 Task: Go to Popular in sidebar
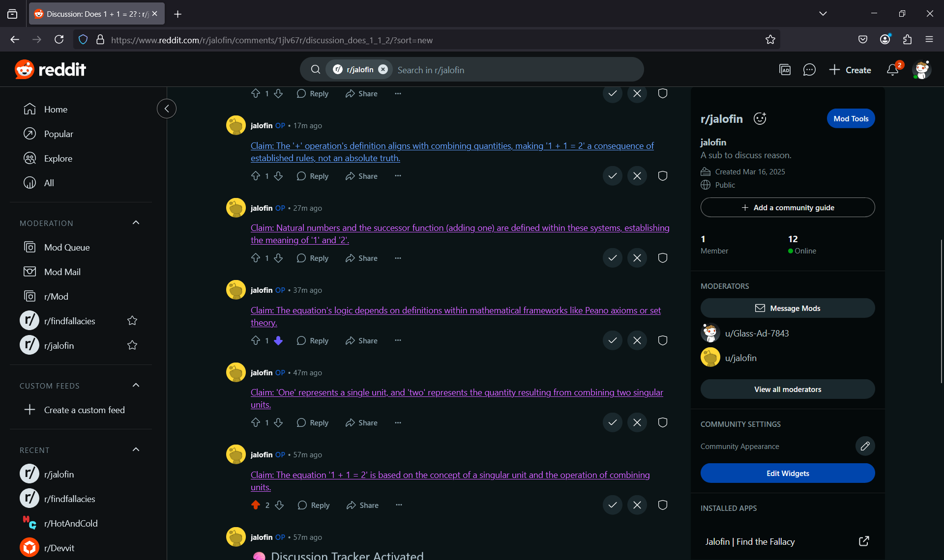[x=59, y=134]
